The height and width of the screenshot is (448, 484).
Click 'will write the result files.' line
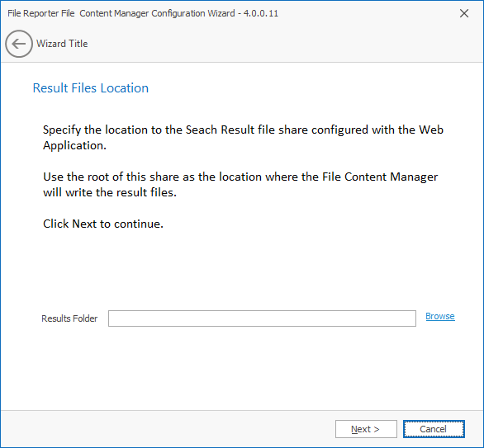coord(110,192)
